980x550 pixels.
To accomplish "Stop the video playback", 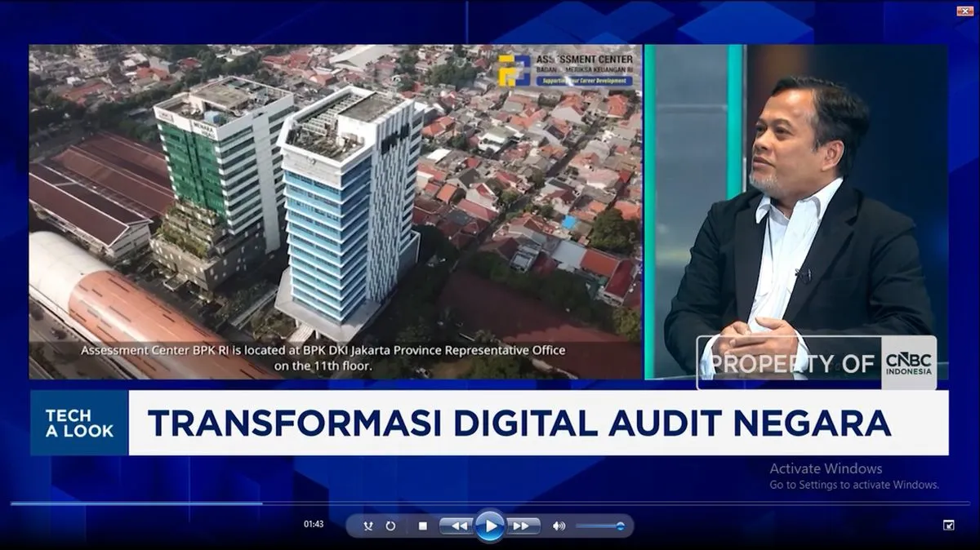I will pos(422,526).
